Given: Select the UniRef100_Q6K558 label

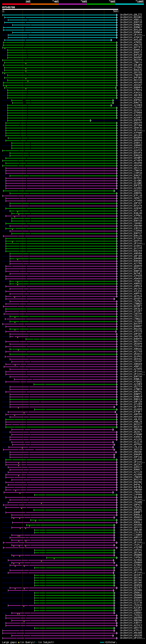Looking at the screenshot, I should click(x=131, y=618).
